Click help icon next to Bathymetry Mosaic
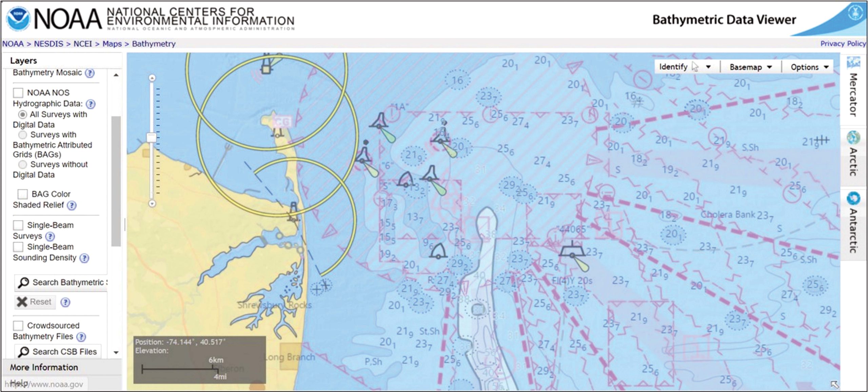Image resolution: width=868 pixels, height=392 pixels. 90,73
